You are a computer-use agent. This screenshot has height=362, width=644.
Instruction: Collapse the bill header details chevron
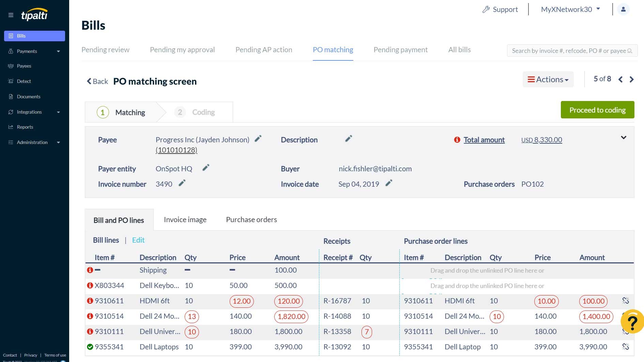(x=623, y=137)
